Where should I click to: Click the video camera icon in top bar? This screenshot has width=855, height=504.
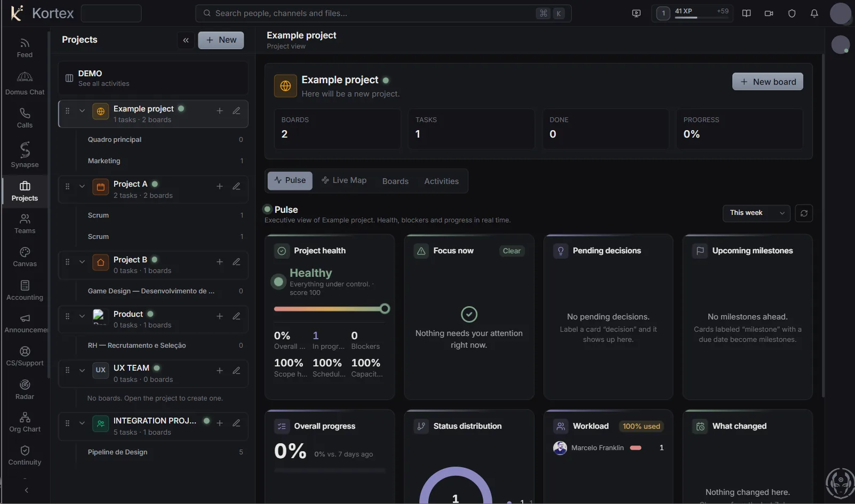pyautogui.click(x=769, y=13)
